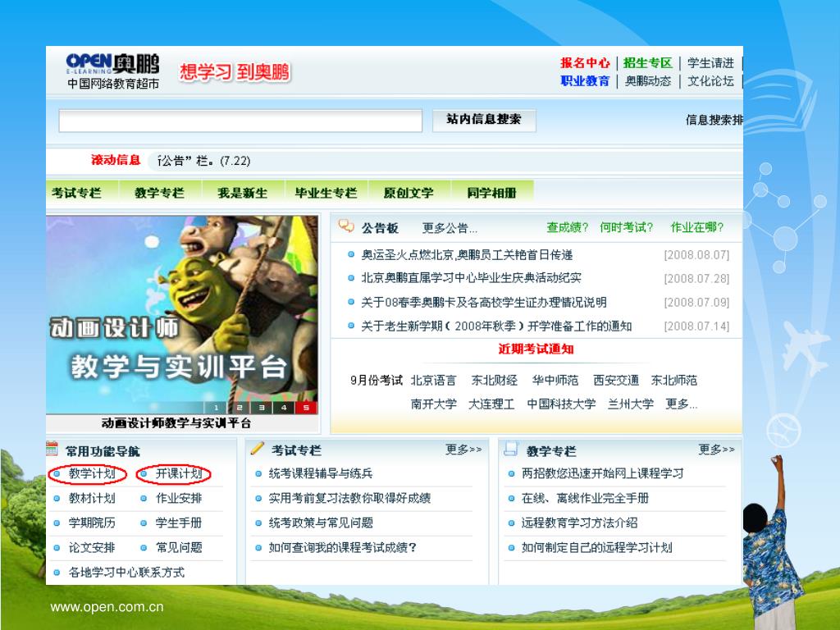Click 更多>> in 教学专栏 panel
Screen dimensions: 840x630
[x=716, y=450]
